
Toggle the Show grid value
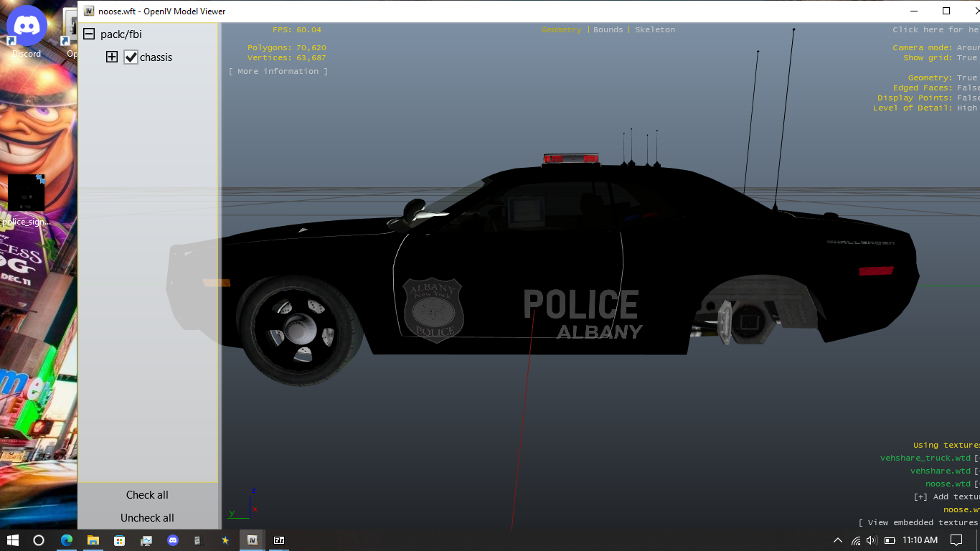pyautogui.click(x=966, y=58)
